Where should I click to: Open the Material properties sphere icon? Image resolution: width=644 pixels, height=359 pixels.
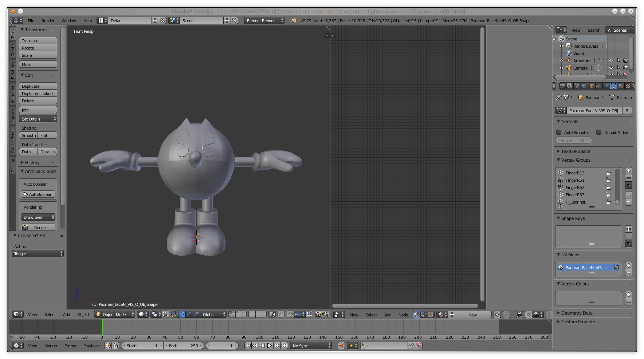[x=621, y=86]
